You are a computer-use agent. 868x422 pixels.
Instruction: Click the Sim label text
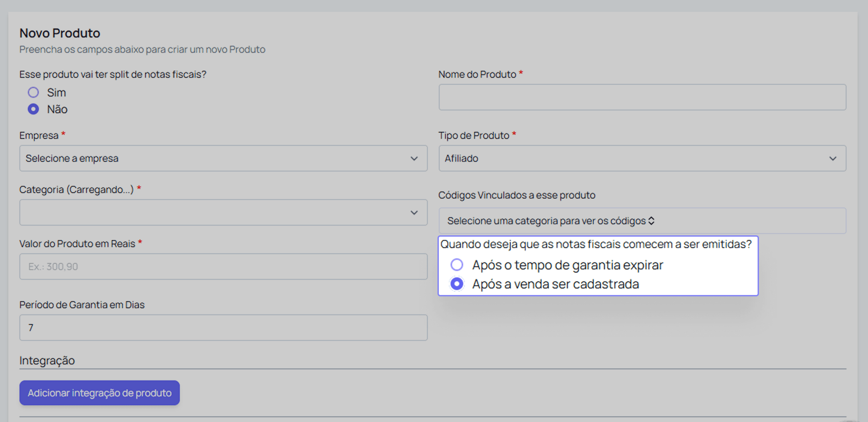tap(57, 93)
